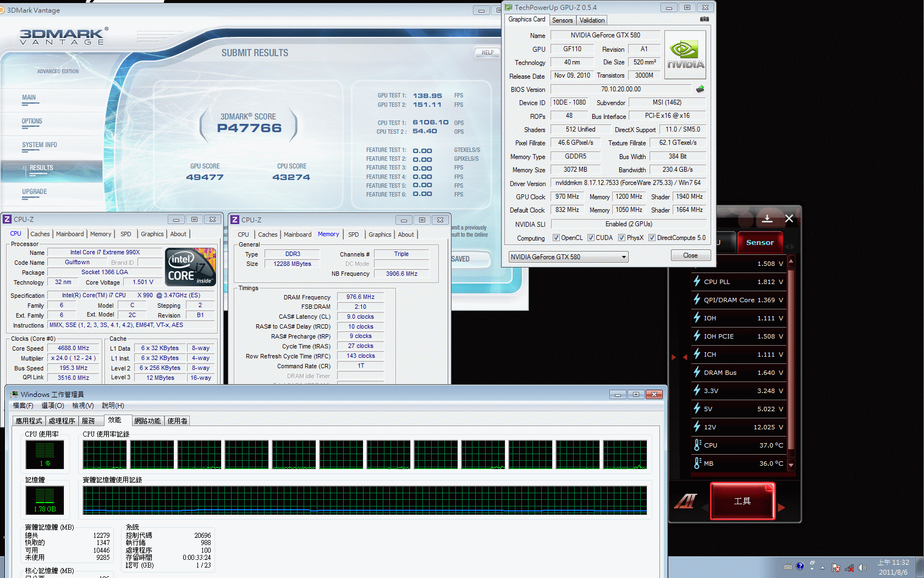
Task: Toggle the PhysX checkbox in GPU-Z
Action: pos(621,238)
